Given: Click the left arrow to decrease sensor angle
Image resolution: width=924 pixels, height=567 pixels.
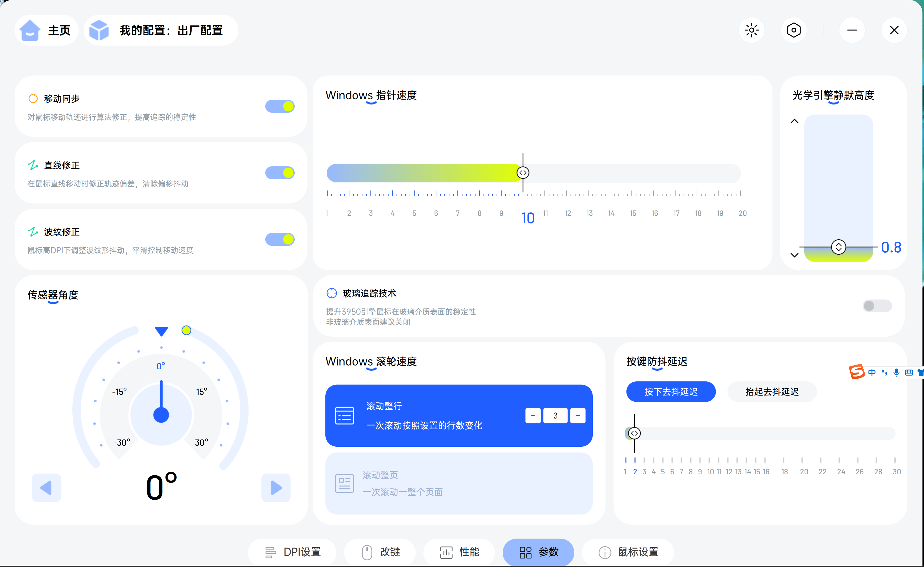Looking at the screenshot, I should click(x=46, y=487).
